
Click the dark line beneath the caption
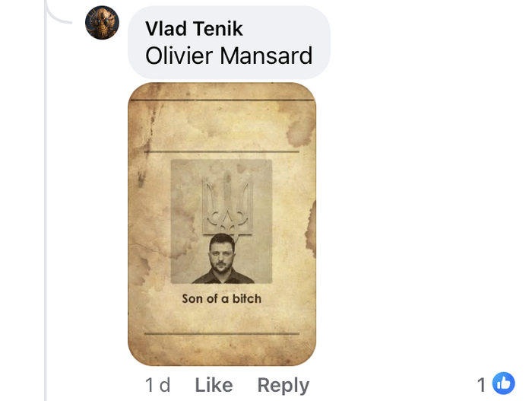222,334
